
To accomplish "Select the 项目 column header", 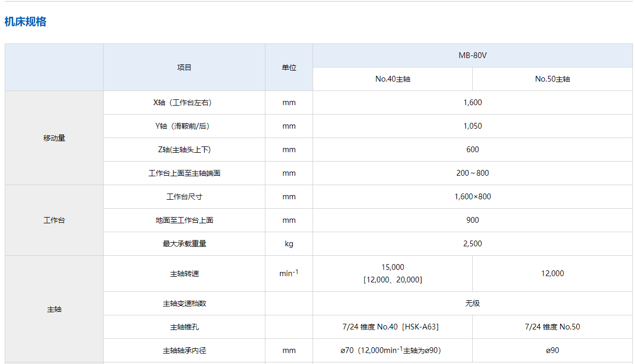I will (x=184, y=67).
